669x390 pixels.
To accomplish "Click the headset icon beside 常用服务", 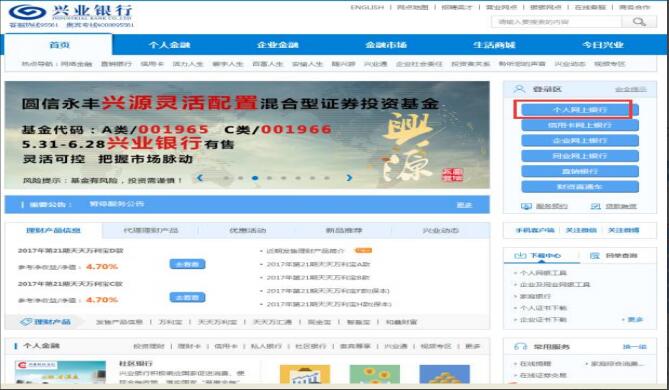I will 520,346.
